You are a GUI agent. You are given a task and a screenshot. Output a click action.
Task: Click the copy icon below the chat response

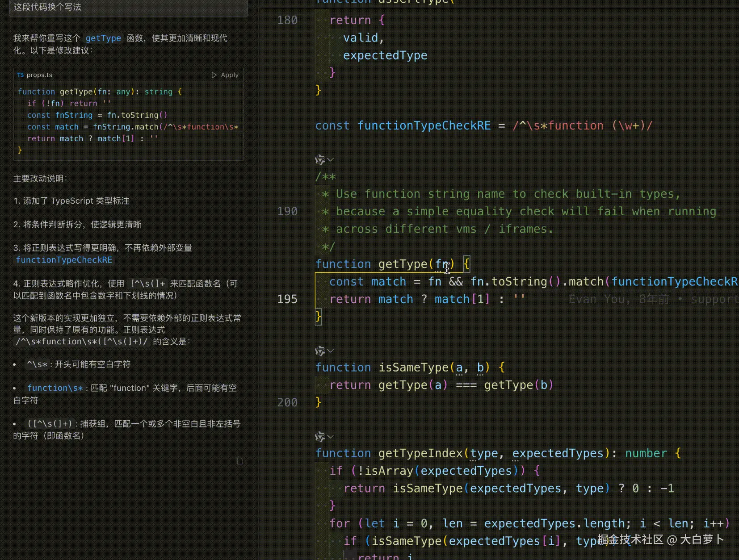240,461
